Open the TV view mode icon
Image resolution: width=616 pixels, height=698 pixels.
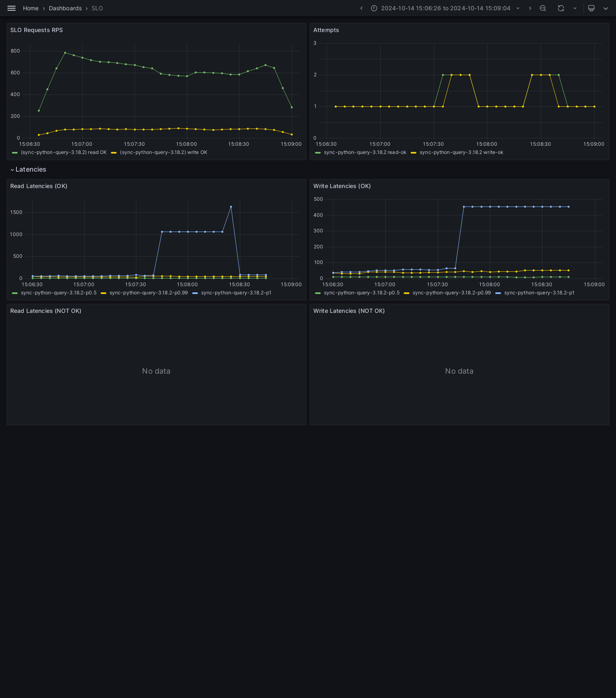point(591,8)
